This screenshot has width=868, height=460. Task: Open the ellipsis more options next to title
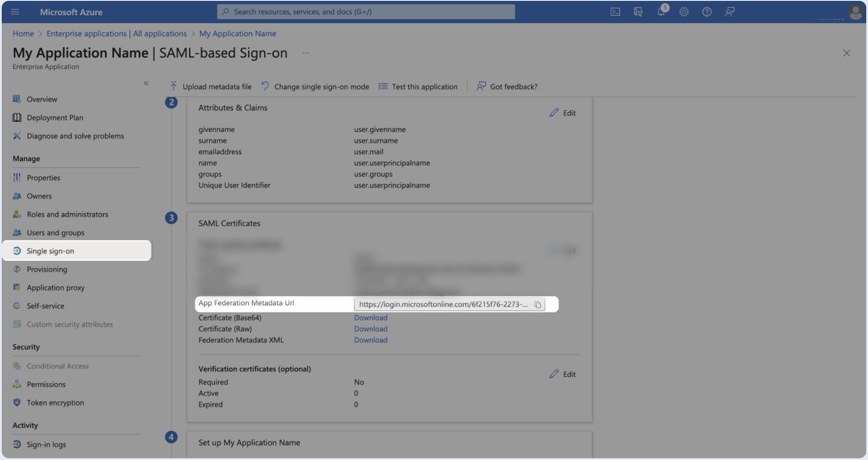(x=306, y=53)
